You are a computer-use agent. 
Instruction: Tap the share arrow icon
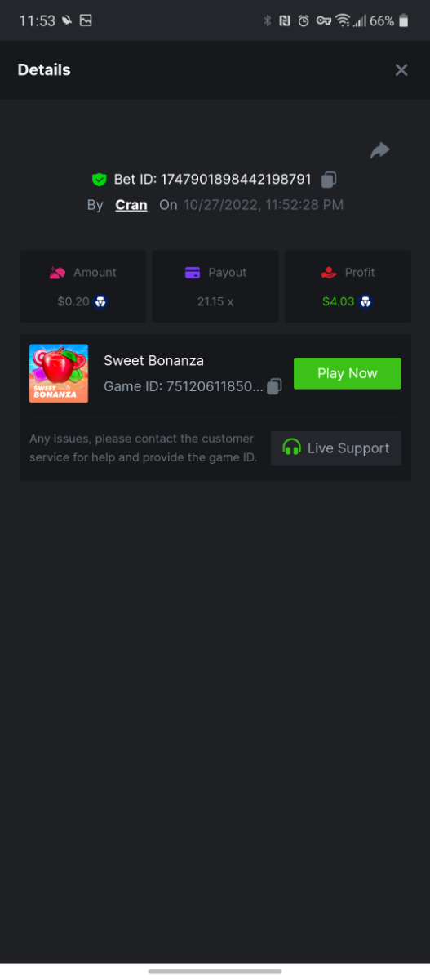pos(379,150)
